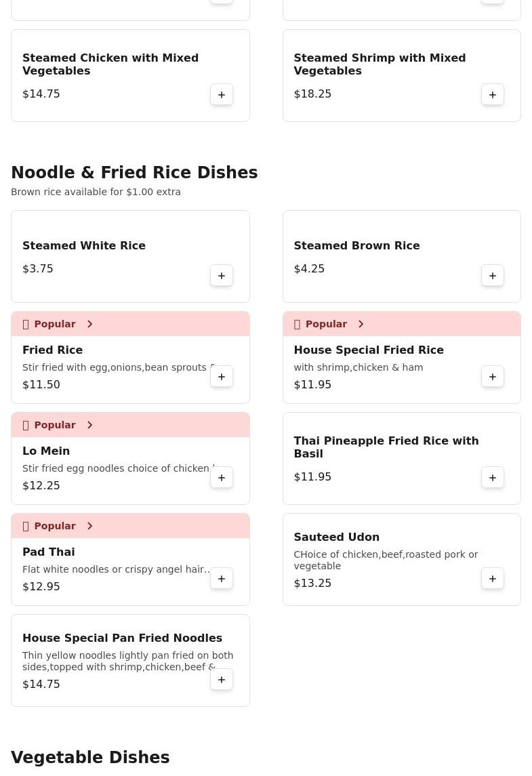The height and width of the screenshot is (776, 532).
Task: Add Thai Pineapple Fried Rice with Basil
Action: click(493, 478)
